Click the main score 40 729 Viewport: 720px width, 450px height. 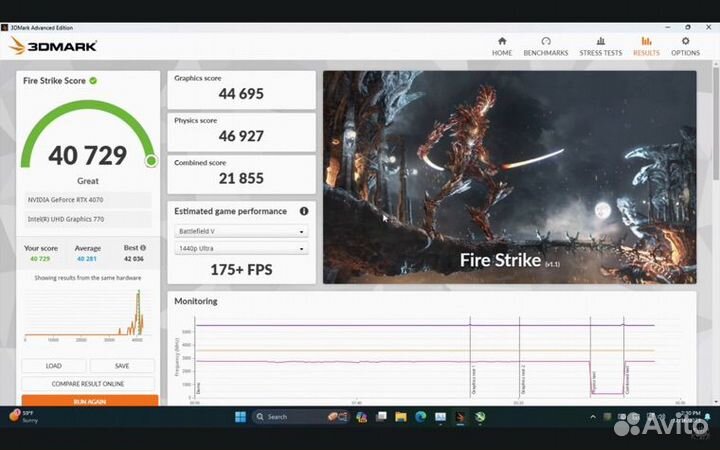[88, 155]
